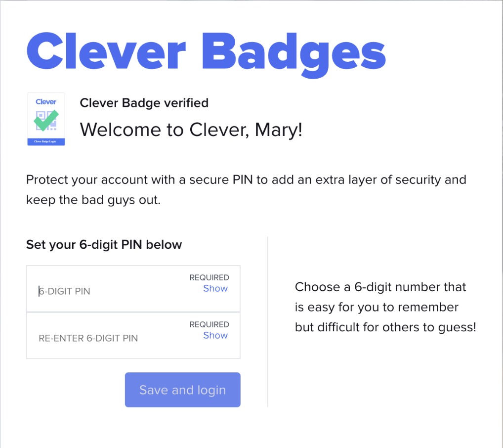
Task: Click the account protection description text
Action: pyautogui.click(x=246, y=189)
